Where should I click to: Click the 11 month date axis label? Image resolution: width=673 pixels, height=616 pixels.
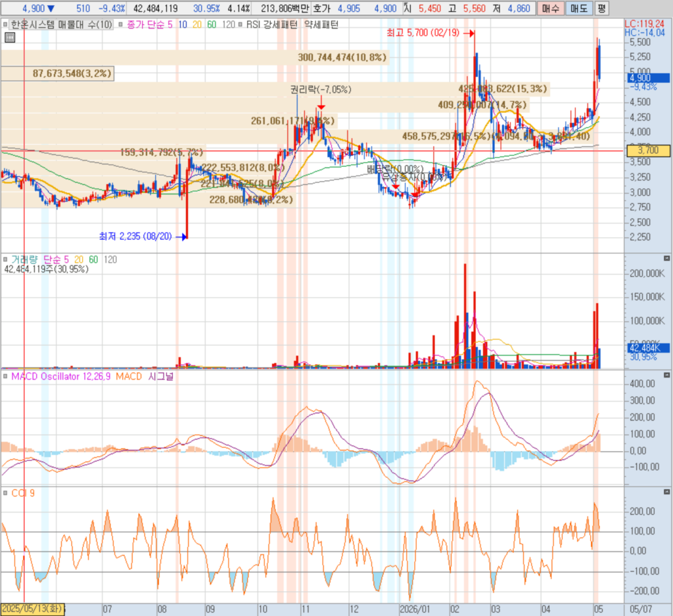point(305,609)
